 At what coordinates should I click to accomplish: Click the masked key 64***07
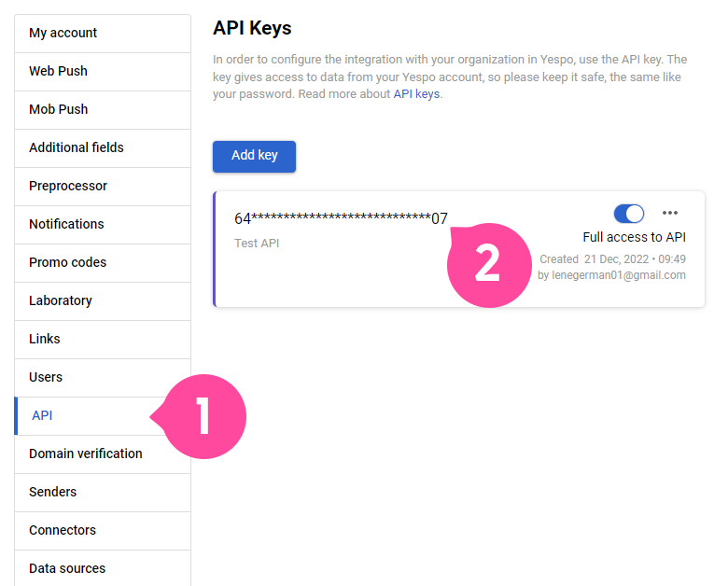point(341,218)
